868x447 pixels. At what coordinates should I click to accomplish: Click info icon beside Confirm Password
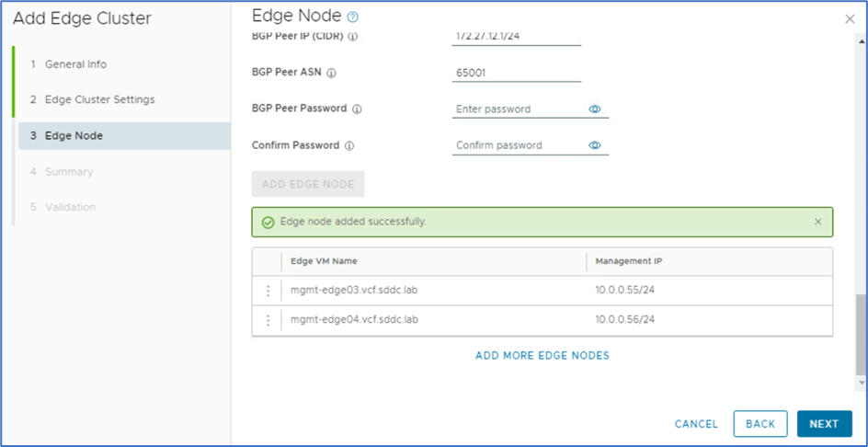(350, 145)
